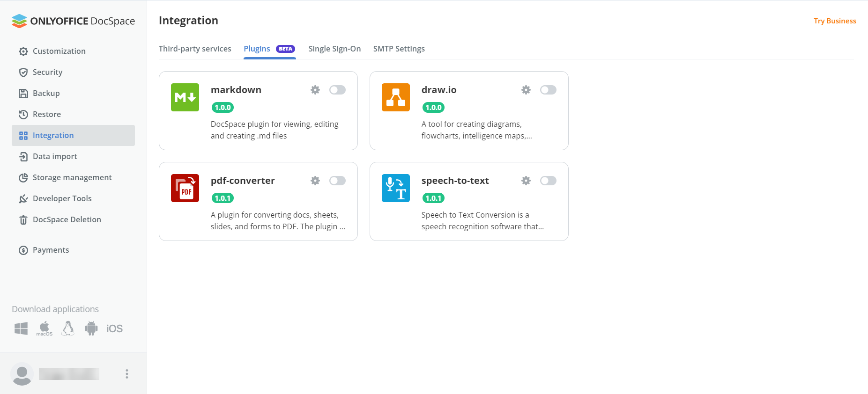The width and height of the screenshot is (868, 394).
Task: Open pdf-converter plugin settings gear
Action: tap(315, 181)
